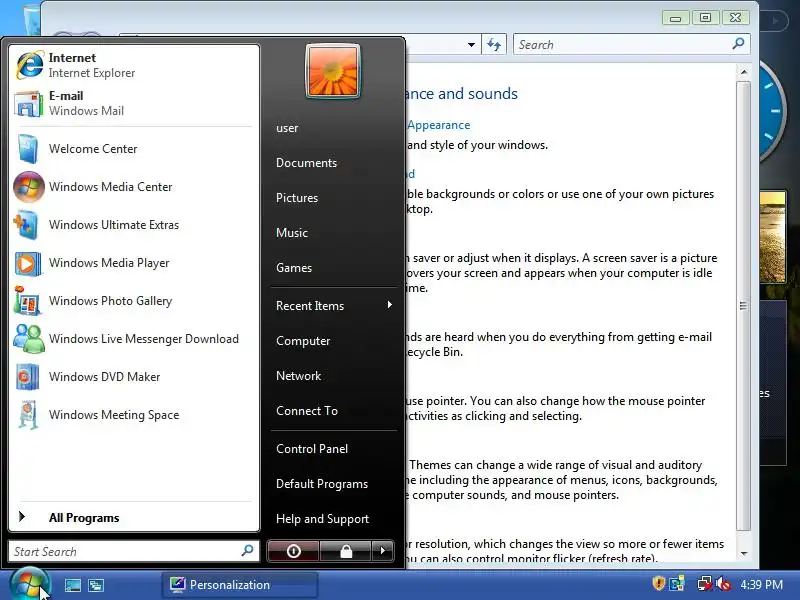Click the Start Search magnifier icon

[247, 551]
